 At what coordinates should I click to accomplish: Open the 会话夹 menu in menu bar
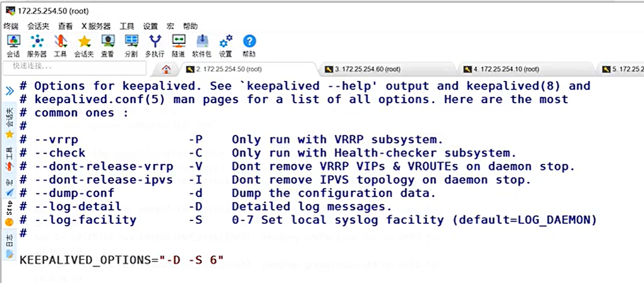38,26
